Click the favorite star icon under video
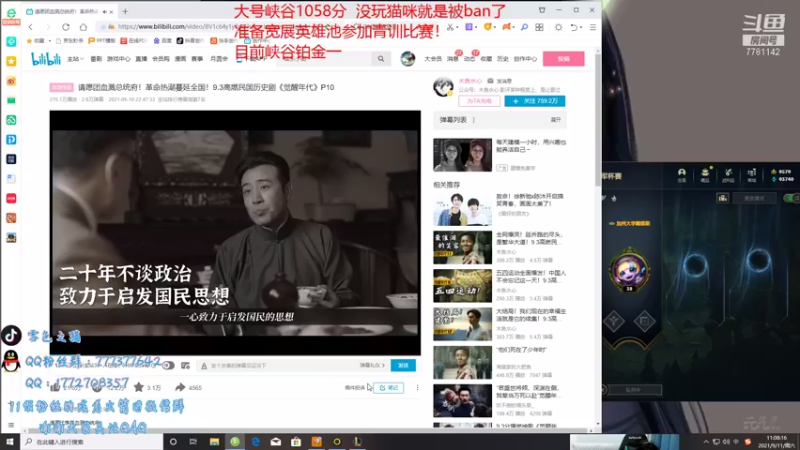Image resolution: width=800 pixels, height=450 pixels. click(138, 387)
